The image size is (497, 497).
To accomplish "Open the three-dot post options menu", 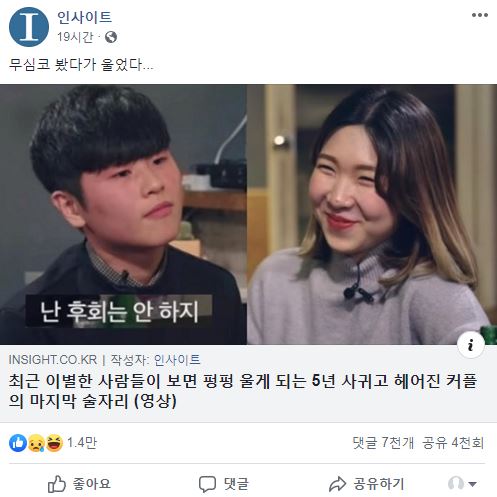I will 480,15.
